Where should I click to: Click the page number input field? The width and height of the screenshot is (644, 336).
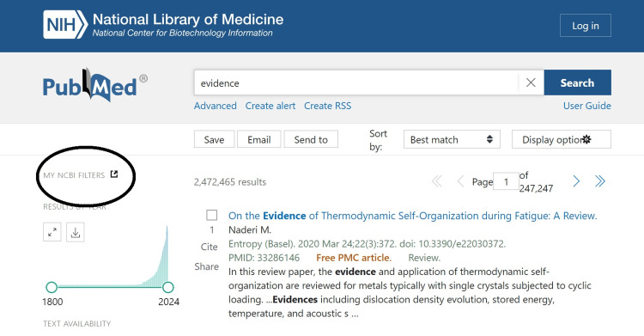(506, 181)
